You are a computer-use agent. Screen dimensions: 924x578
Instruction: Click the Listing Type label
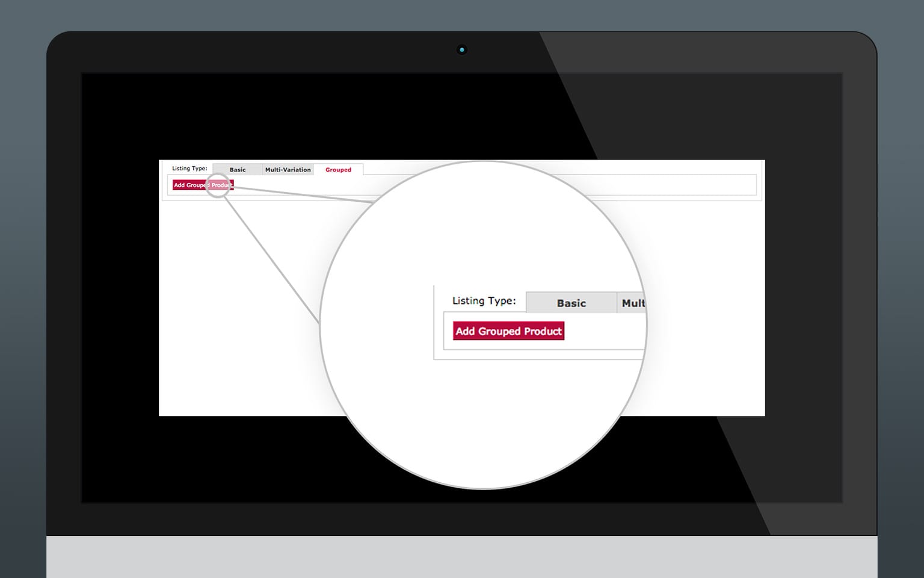pyautogui.click(x=189, y=168)
